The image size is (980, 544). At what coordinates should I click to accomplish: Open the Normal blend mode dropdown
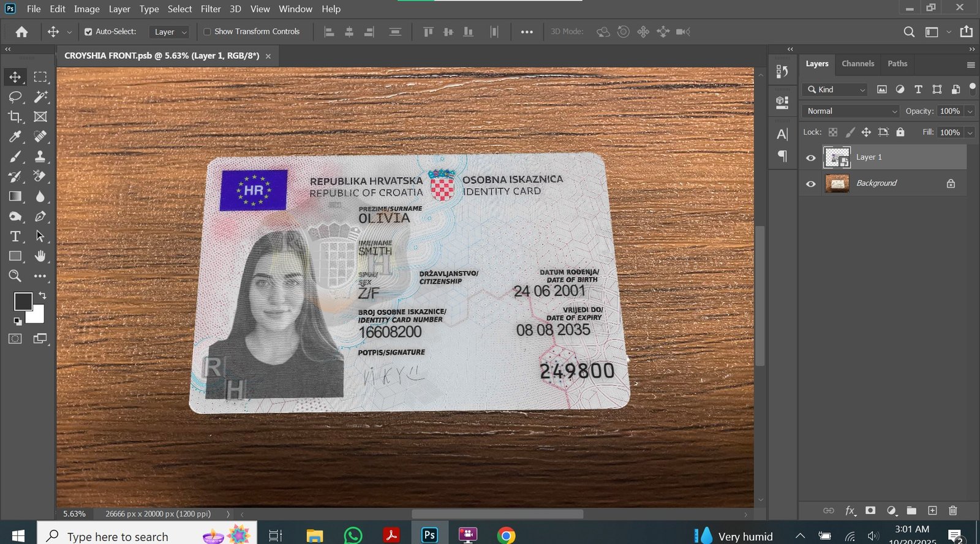coord(850,111)
